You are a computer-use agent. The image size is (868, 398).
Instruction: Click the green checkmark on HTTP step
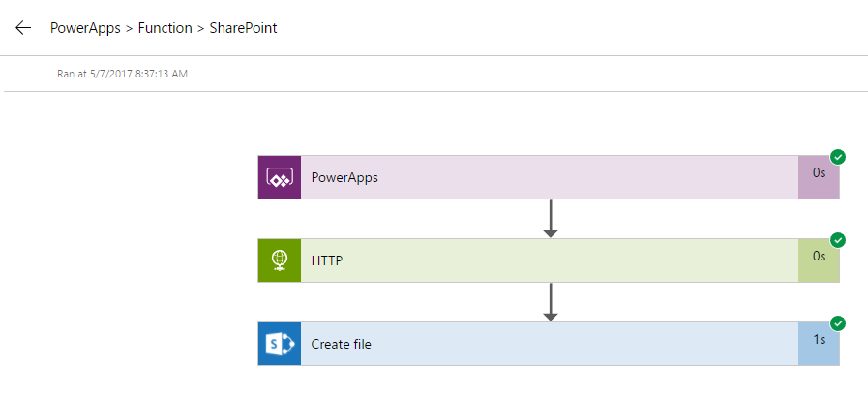tap(838, 240)
